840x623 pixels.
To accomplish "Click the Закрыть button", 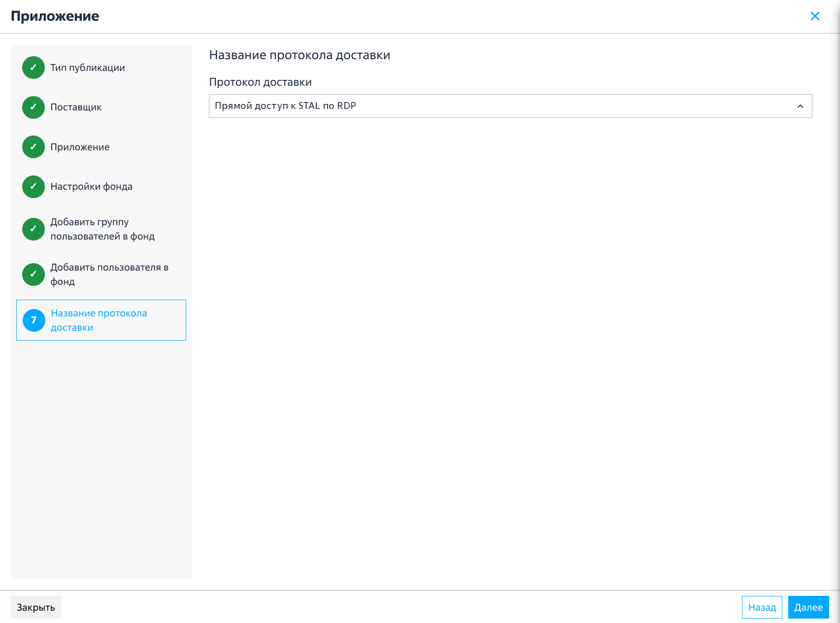I will [36, 607].
